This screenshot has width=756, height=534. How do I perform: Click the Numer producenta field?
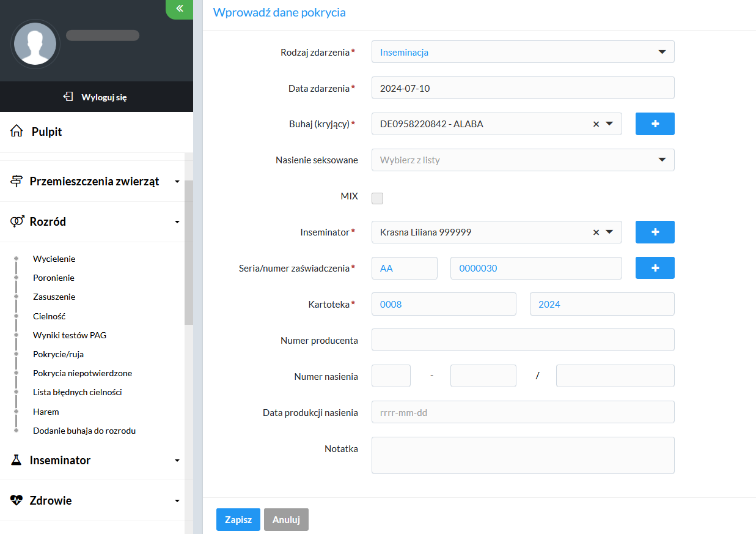[x=523, y=340]
